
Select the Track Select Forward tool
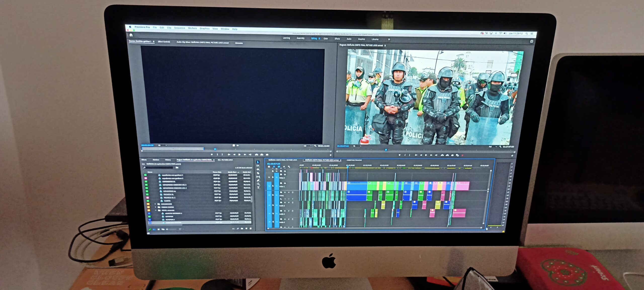pos(258,166)
